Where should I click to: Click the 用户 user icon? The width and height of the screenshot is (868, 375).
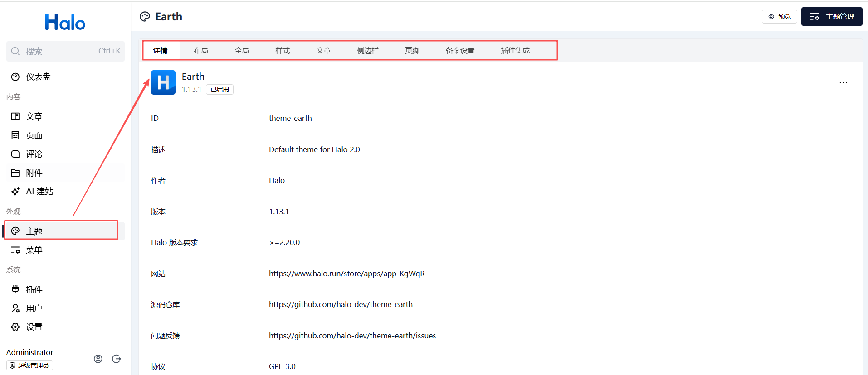click(x=15, y=308)
